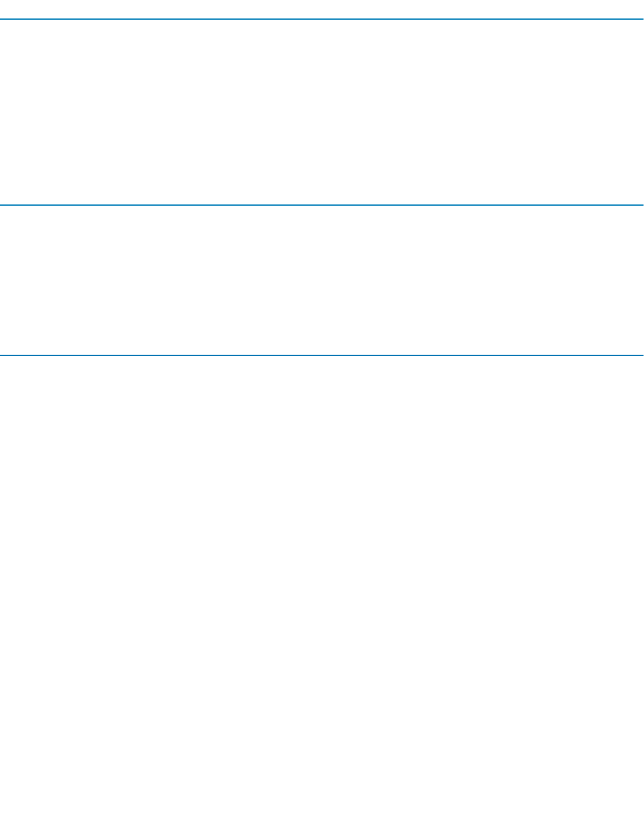Click the center of the empty area under last divider

[x=322, y=590]
